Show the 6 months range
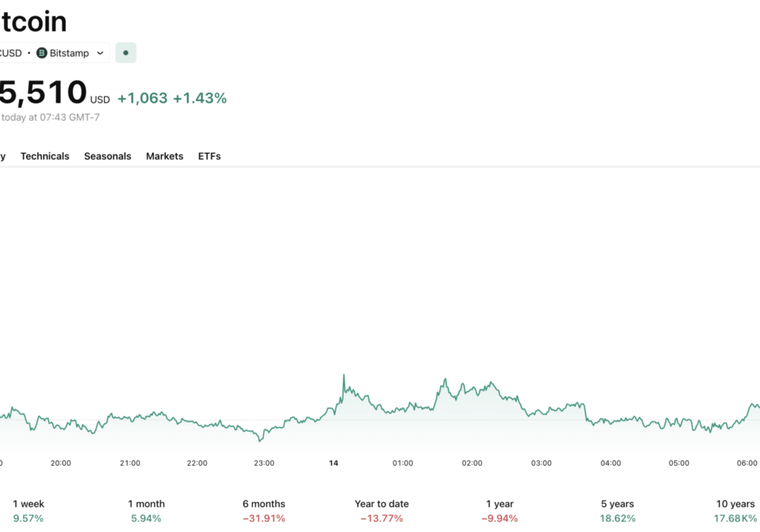Image resolution: width=760 pixels, height=532 pixels. (x=264, y=511)
